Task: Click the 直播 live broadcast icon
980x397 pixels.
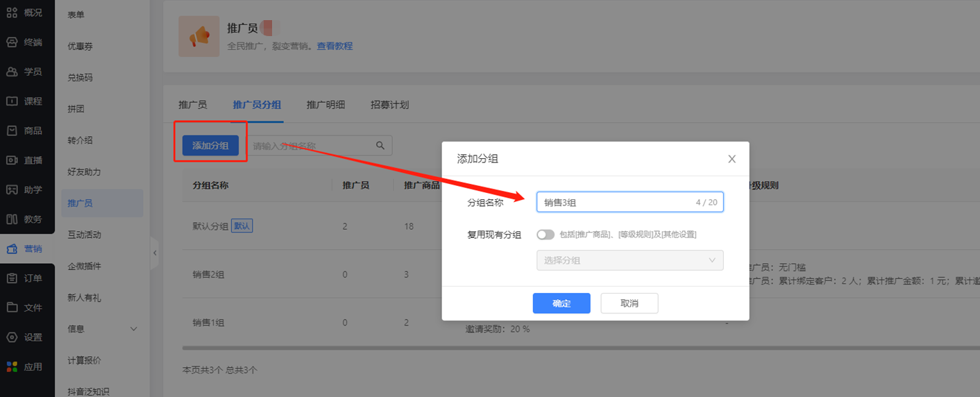Action: pyautogui.click(x=12, y=160)
